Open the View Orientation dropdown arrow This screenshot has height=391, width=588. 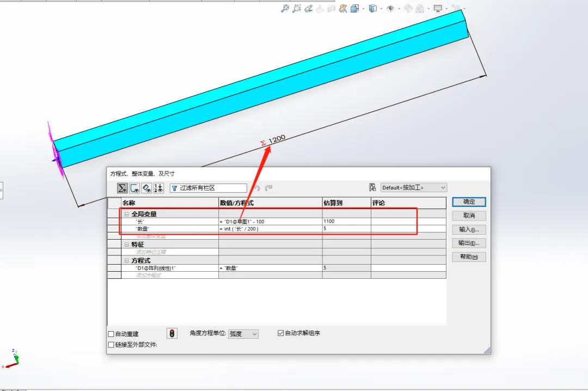point(381,9)
